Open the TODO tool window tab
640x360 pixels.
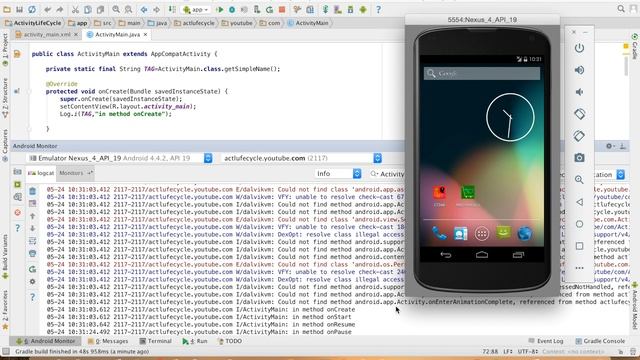coord(230,341)
